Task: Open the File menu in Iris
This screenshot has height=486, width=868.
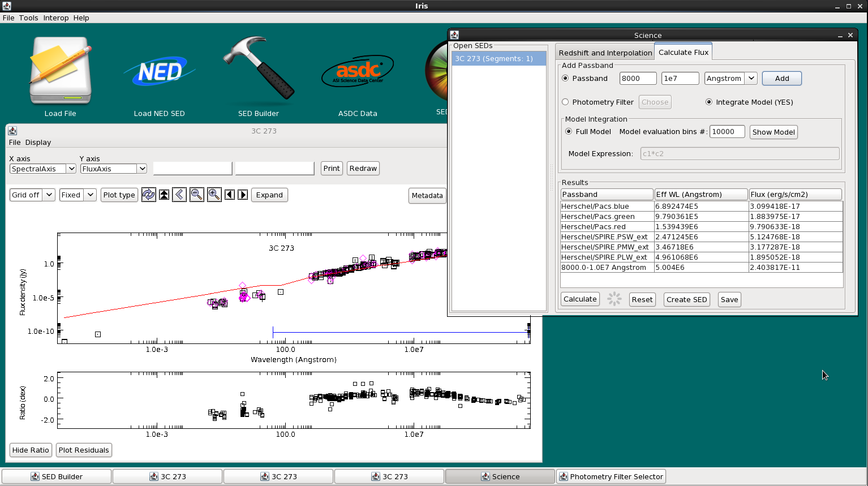Action: [x=8, y=18]
